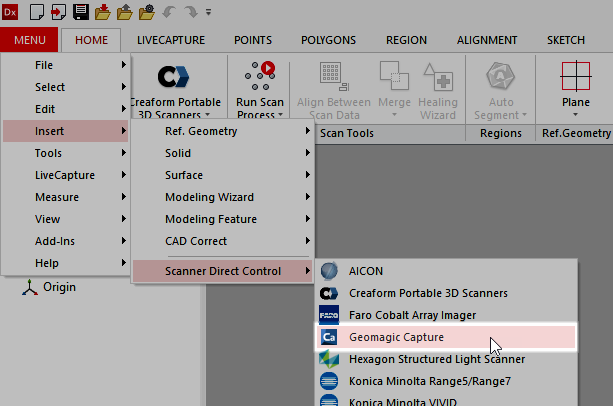Click the FARO logo icon

[x=329, y=315]
